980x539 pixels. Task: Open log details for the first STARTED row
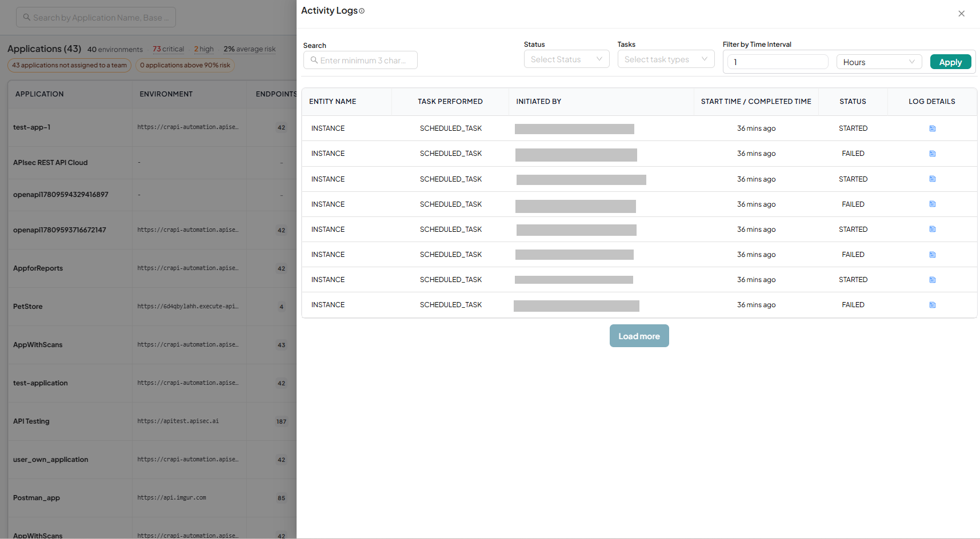click(x=932, y=128)
